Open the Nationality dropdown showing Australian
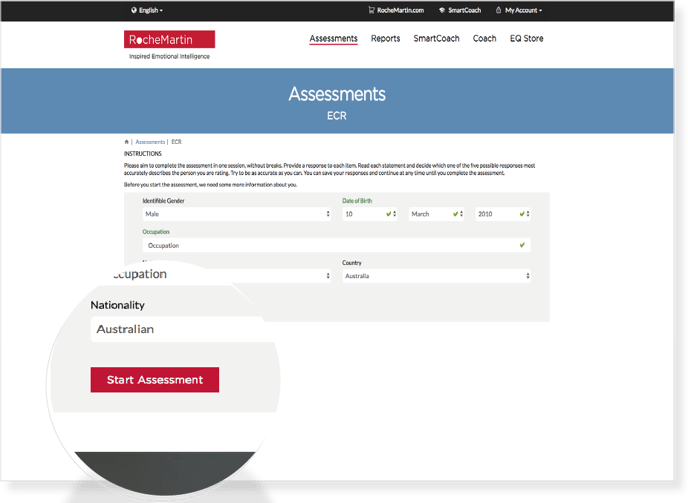688x503 pixels. (182, 329)
